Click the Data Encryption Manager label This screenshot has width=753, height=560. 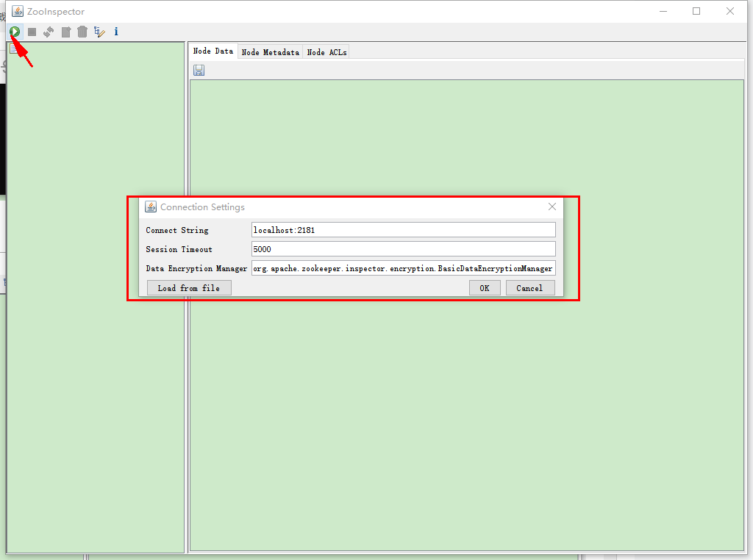196,269
